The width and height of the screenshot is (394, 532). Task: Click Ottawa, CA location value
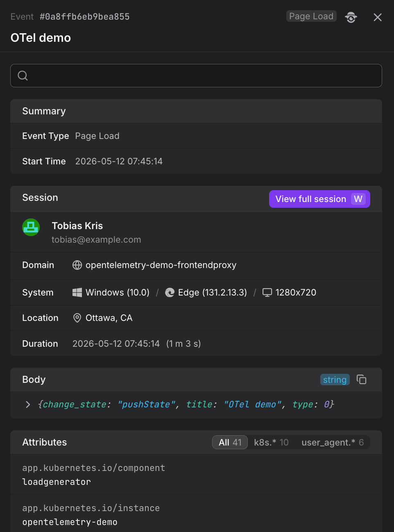click(x=109, y=318)
